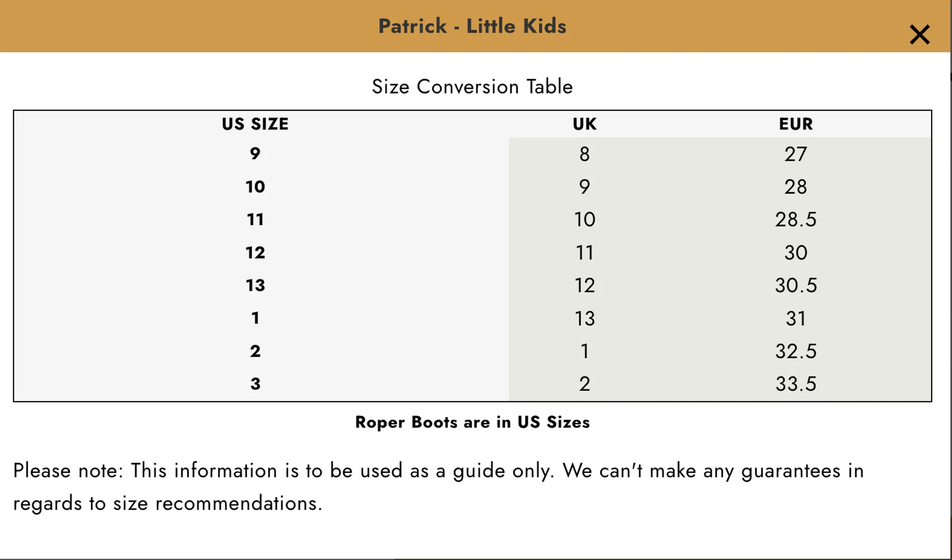952x560 pixels.
Task: Click the UK column header
Action: pos(585,124)
